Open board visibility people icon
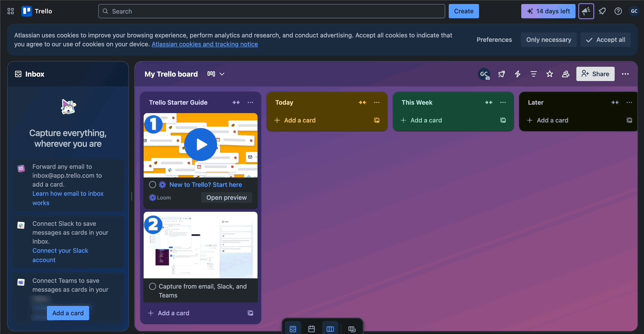Image resolution: width=644 pixels, height=334 pixels. pos(566,74)
